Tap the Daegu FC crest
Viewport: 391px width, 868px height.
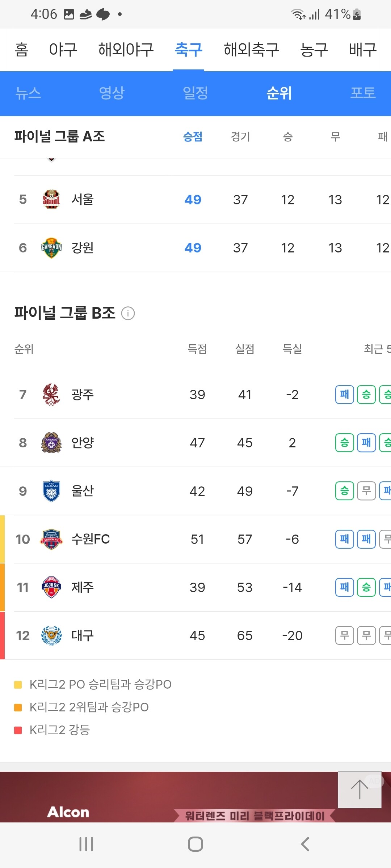51,635
